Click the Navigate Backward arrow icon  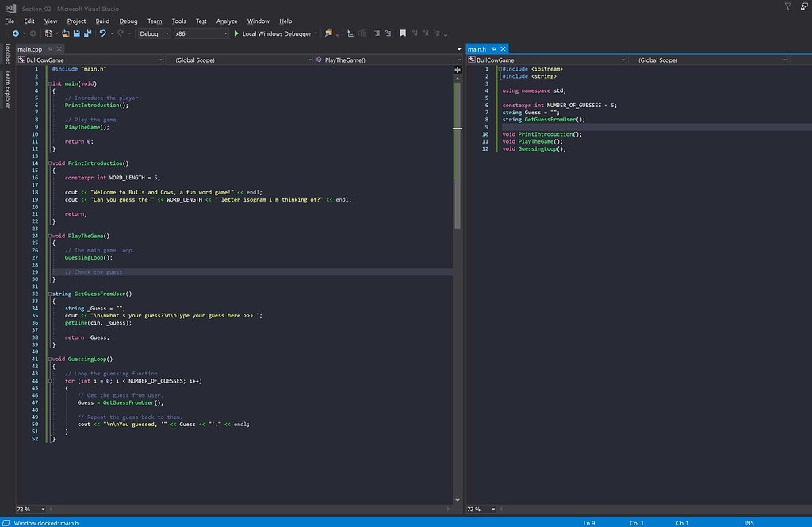tap(16, 33)
